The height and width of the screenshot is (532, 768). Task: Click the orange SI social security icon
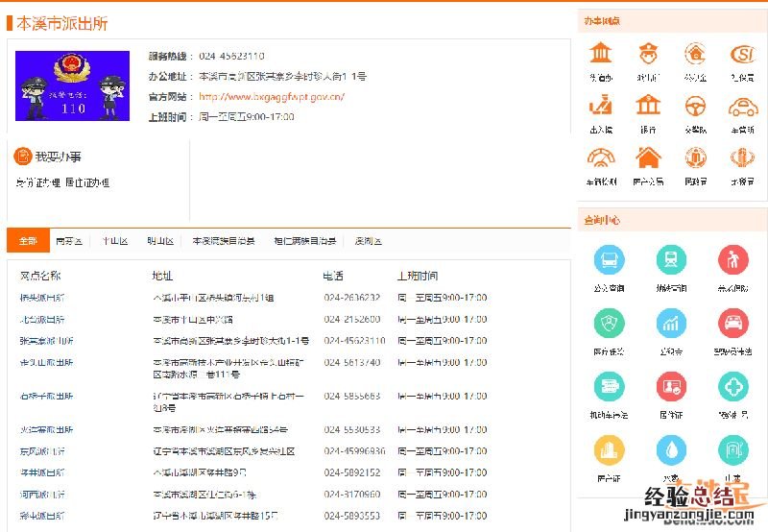(742, 53)
